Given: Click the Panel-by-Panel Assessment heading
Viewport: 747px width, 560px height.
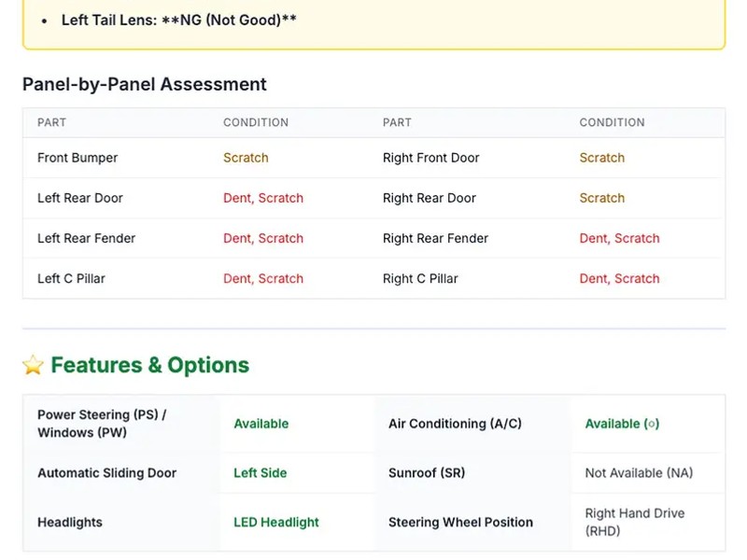Looking at the screenshot, I should [x=144, y=84].
